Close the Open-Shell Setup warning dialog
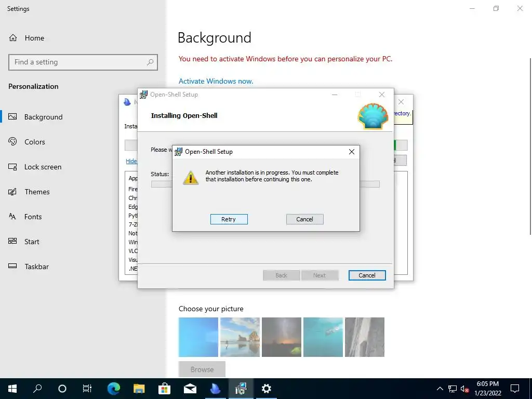Image resolution: width=532 pixels, height=399 pixels. [352, 152]
